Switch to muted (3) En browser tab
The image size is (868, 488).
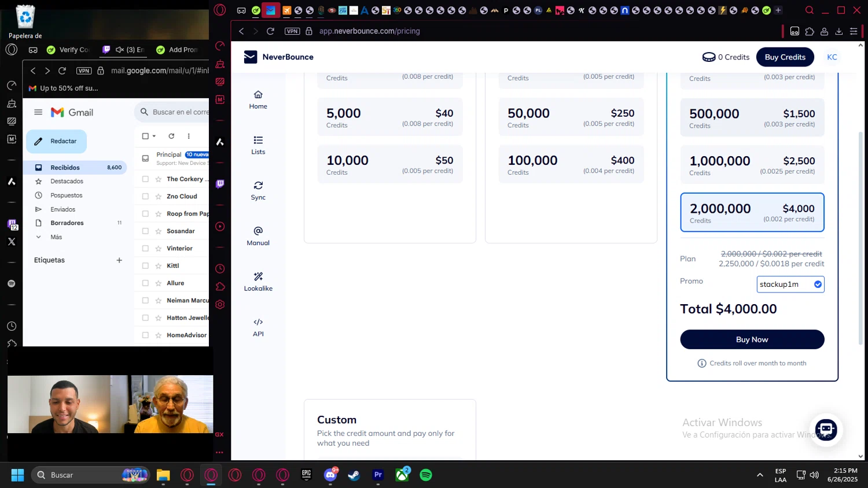tap(123, 50)
